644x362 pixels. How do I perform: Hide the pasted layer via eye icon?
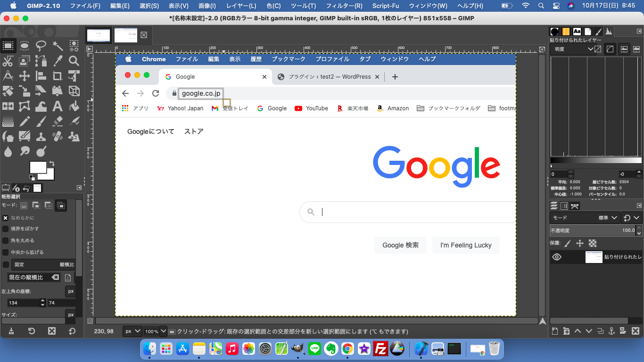pos(557,257)
